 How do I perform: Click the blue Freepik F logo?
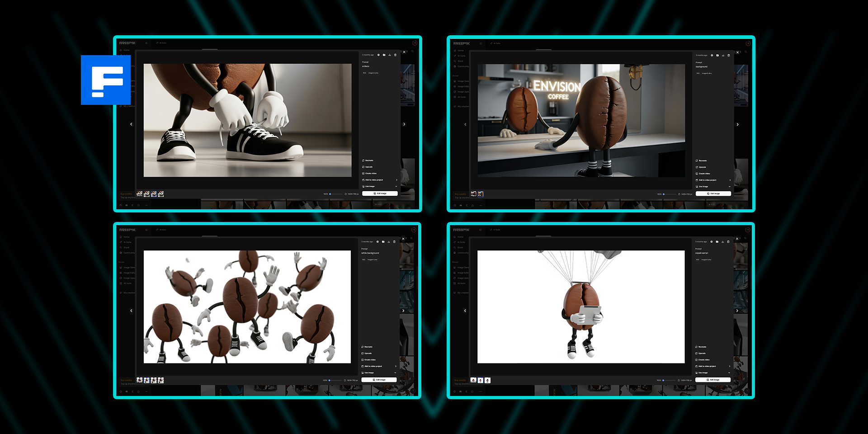coord(106,80)
